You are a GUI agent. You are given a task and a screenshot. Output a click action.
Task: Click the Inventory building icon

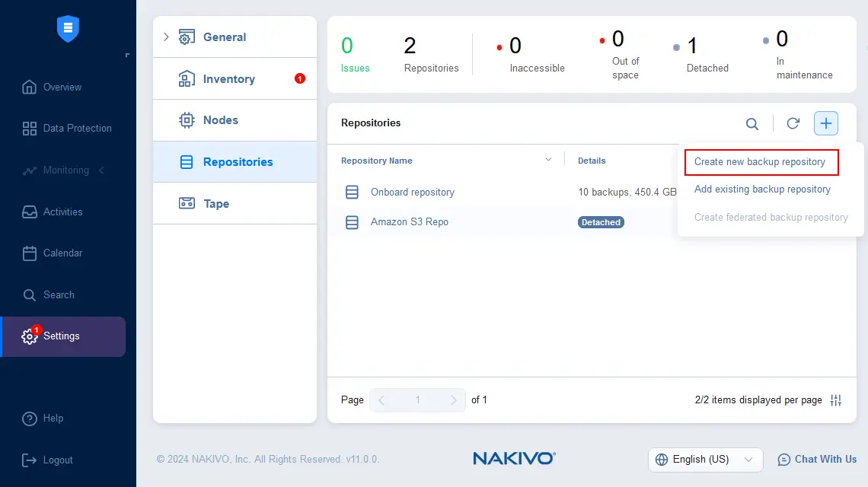pyautogui.click(x=187, y=78)
